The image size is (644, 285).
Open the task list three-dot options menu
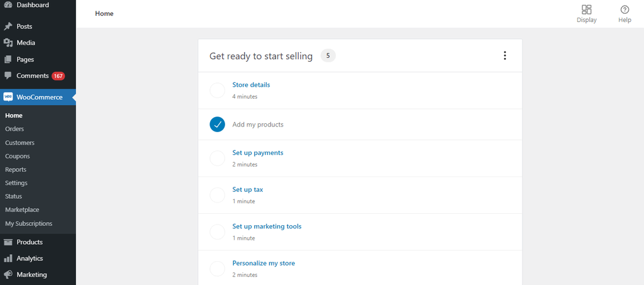[505, 56]
